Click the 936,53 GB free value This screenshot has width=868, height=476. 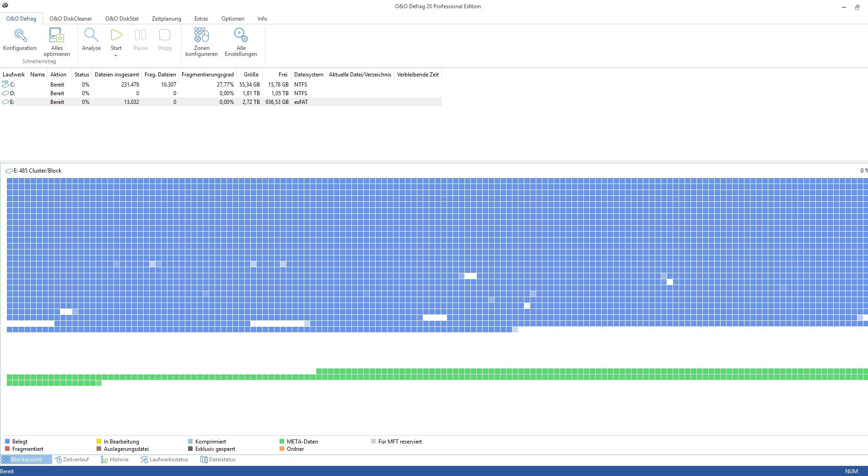(277, 102)
